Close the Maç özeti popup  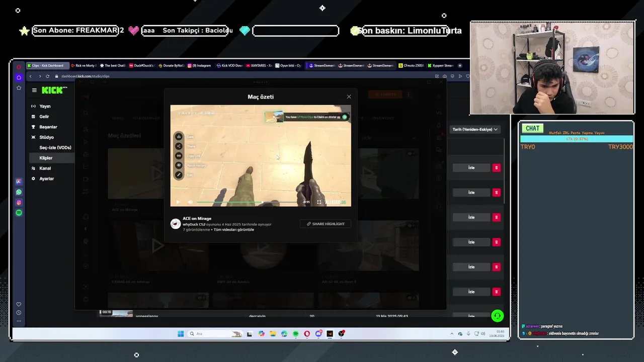pyautogui.click(x=349, y=97)
